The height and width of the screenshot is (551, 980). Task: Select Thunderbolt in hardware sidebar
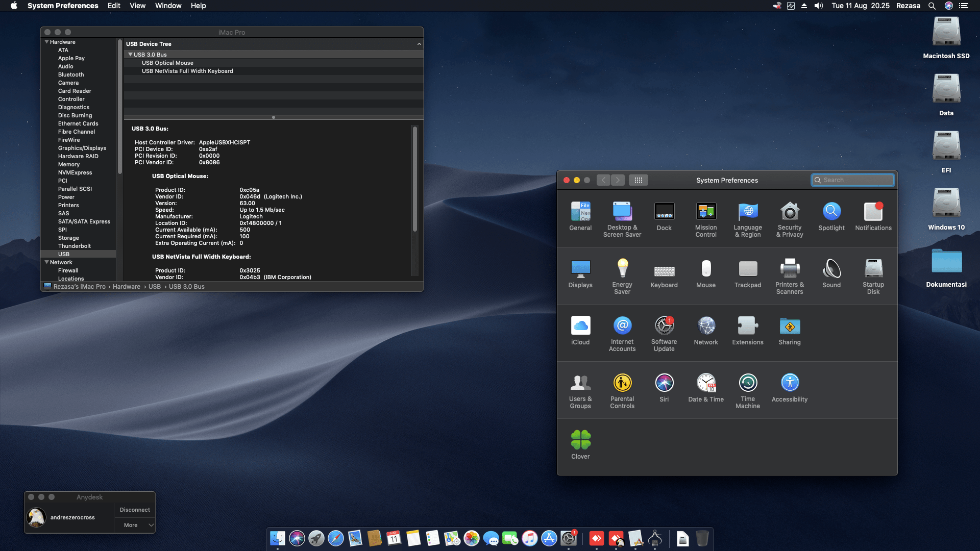click(75, 246)
